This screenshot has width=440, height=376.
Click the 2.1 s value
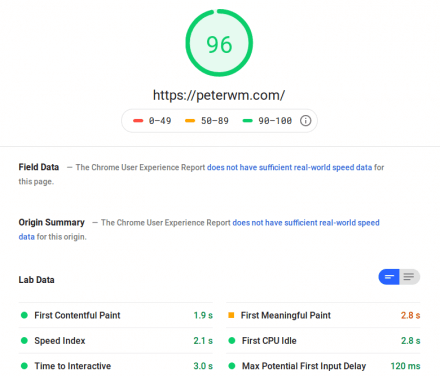click(x=203, y=341)
